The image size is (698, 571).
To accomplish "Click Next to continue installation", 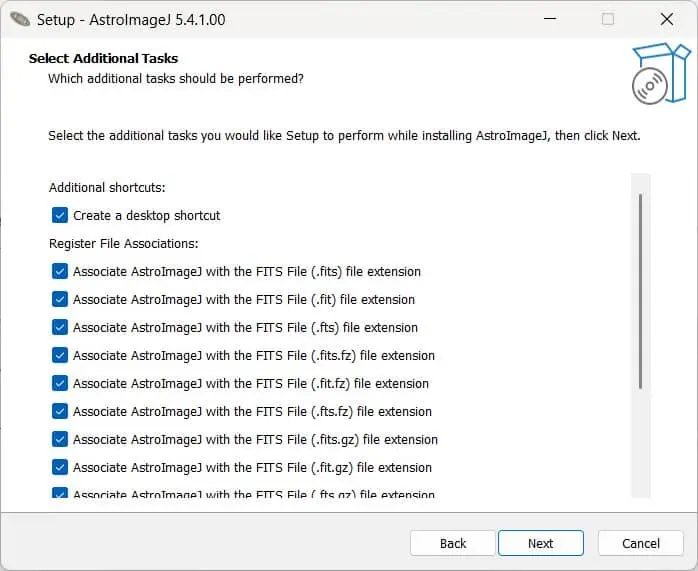I will [540, 543].
